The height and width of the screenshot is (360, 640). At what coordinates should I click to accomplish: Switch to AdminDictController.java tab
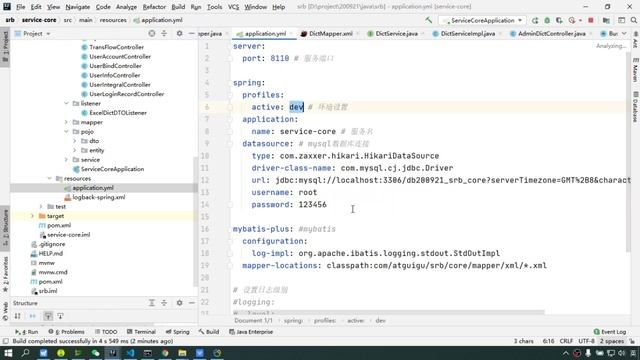(551, 33)
